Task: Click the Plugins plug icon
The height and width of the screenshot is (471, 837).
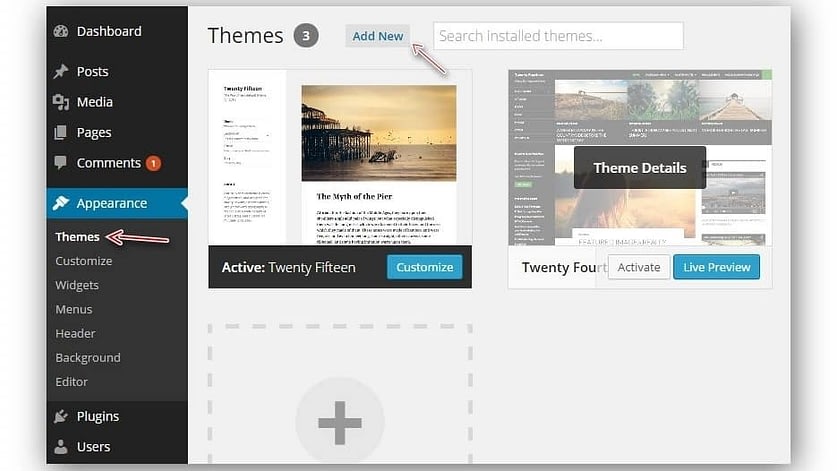Action: point(61,416)
